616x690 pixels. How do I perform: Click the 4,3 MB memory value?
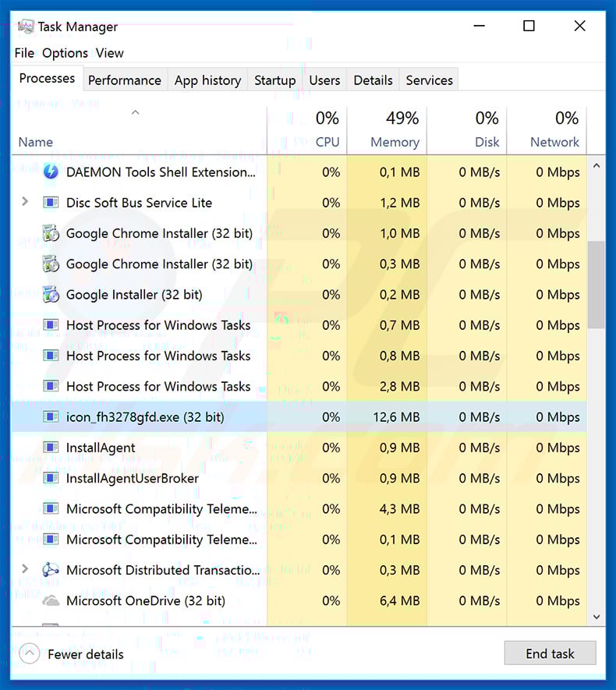point(399,508)
